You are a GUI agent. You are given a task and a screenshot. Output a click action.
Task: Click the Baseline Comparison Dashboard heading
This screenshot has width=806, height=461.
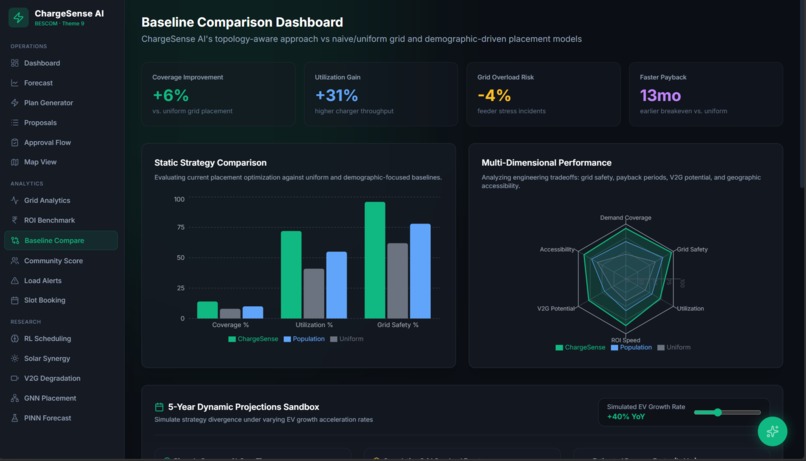[x=242, y=22]
